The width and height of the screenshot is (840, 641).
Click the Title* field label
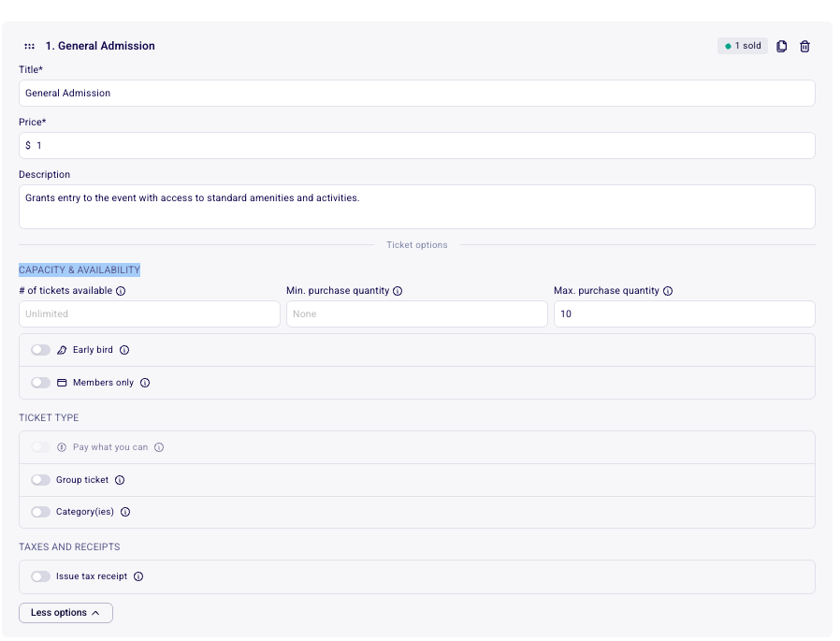(x=31, y=69)
